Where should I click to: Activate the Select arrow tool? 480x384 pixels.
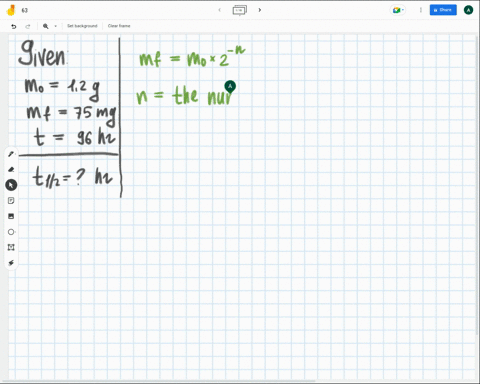click(x=11, y=185)
